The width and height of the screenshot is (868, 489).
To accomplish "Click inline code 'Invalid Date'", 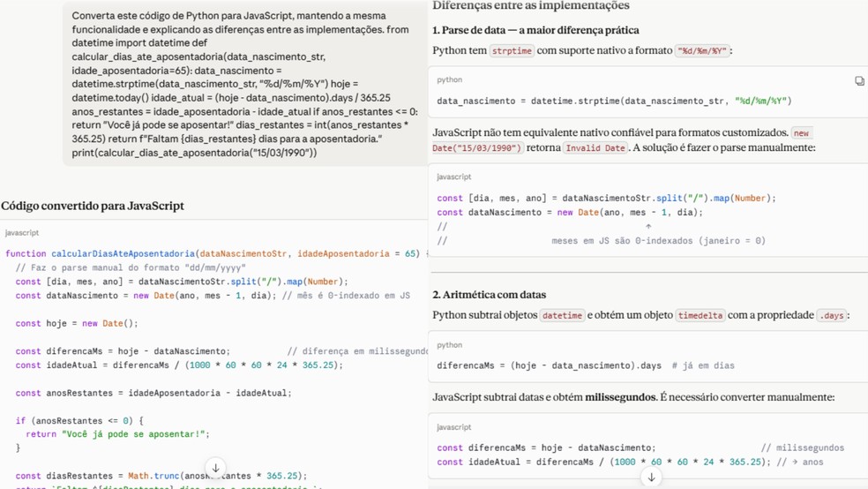I will [595, 148].
